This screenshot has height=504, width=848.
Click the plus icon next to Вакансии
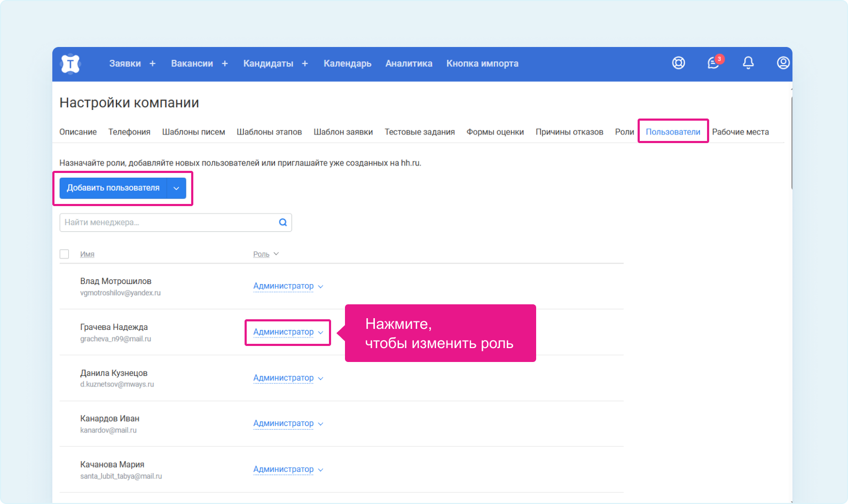coord(225,64)
